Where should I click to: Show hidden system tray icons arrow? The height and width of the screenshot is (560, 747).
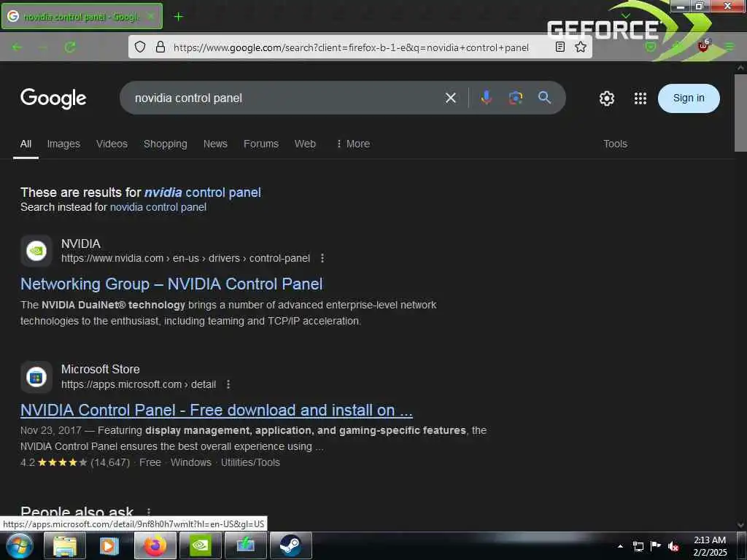(620, 546)
